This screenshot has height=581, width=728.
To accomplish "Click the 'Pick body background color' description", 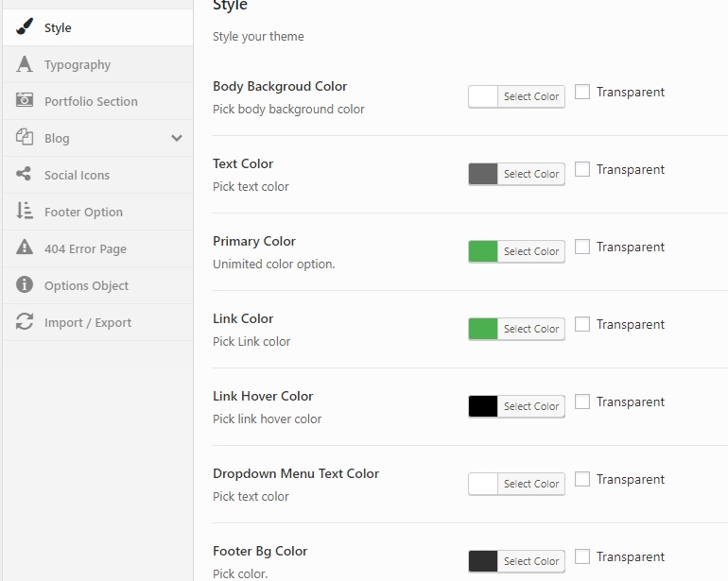I will tap(288, 110).
